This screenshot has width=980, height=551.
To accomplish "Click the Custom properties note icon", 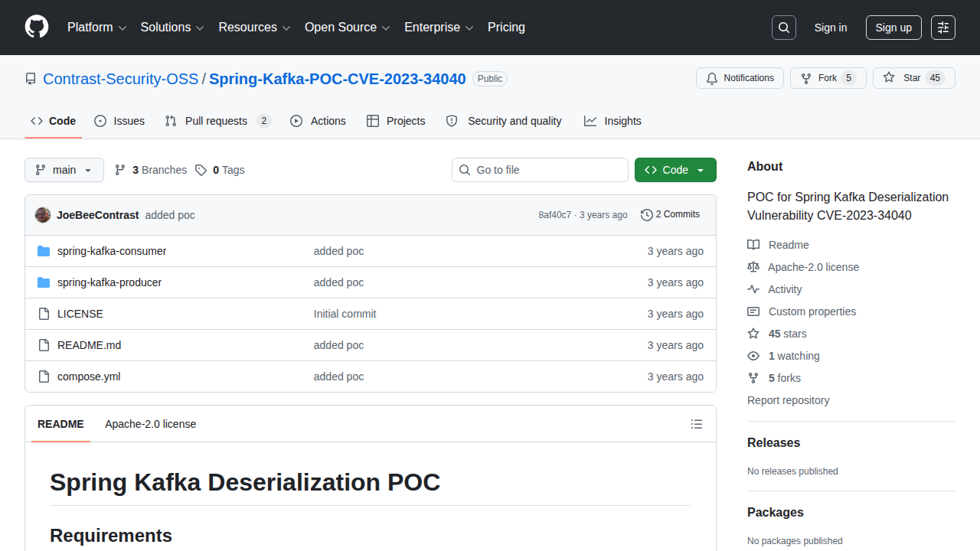I will 753,311.
